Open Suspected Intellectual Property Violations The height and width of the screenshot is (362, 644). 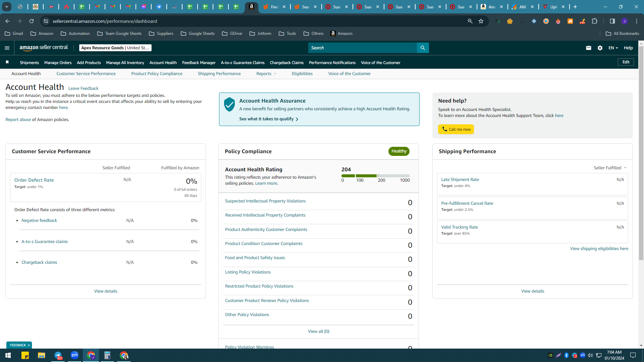(265, 201)
